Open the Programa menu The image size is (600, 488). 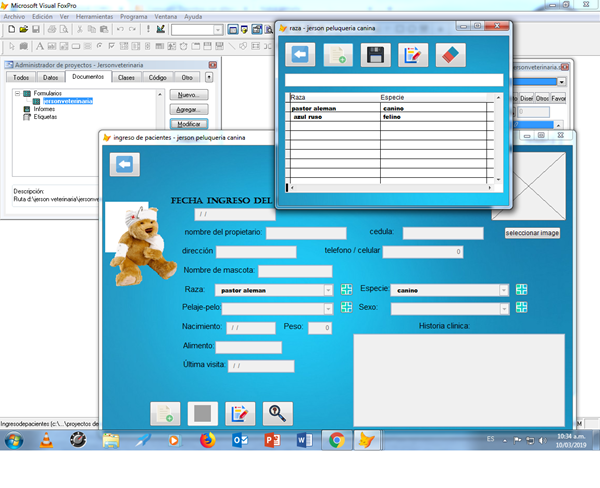pos(134,17)
